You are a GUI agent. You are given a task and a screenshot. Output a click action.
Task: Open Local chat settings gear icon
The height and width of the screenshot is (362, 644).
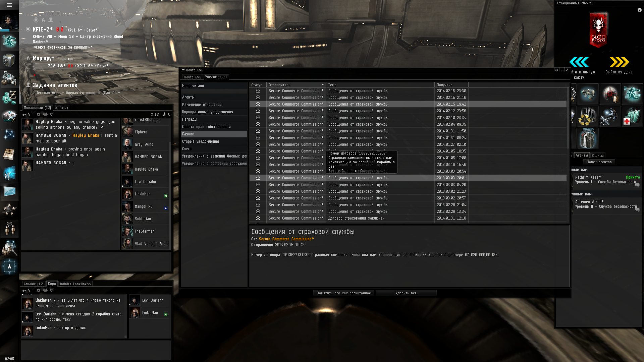pos(39,114)
